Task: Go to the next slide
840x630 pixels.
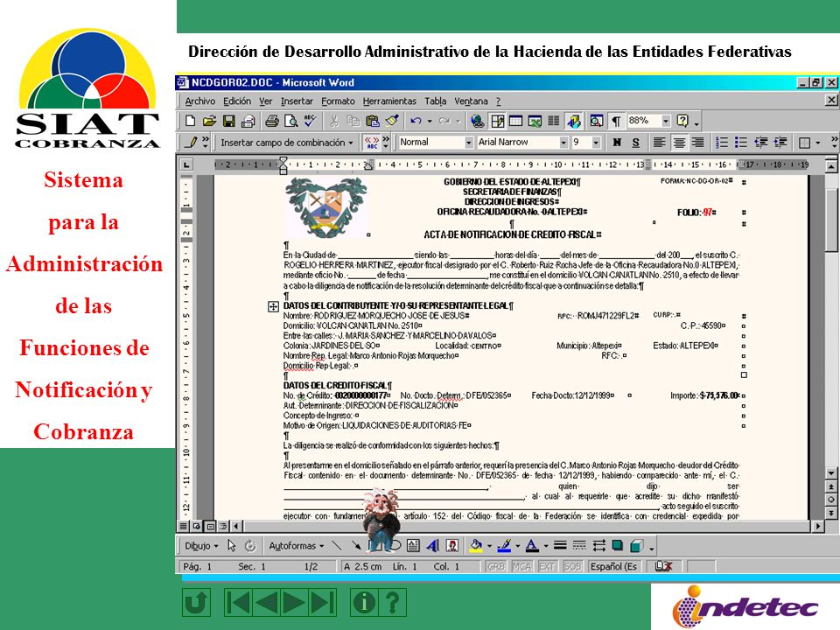Action: pos(294,603)
